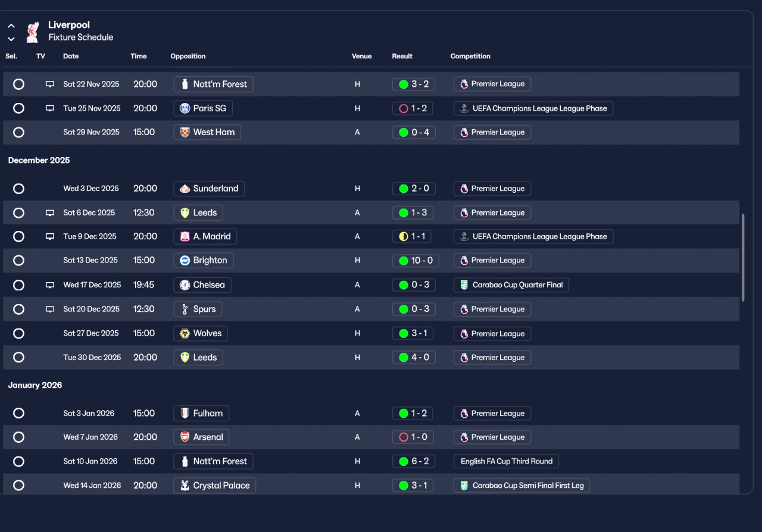Open the 2 - 0 result against Sunderland
The height and width of the screenshot is (532, 762).
click(x=414, y=189)
